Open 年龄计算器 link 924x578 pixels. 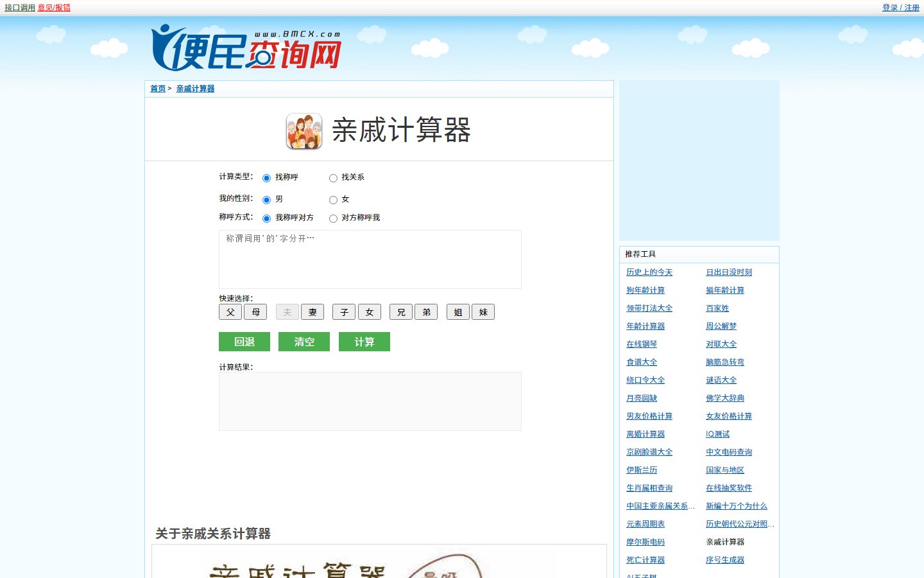[646, 326]
